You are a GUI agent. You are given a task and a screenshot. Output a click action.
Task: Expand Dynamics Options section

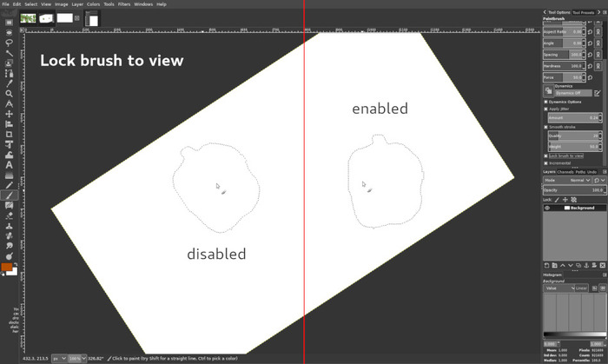(546, 102)
